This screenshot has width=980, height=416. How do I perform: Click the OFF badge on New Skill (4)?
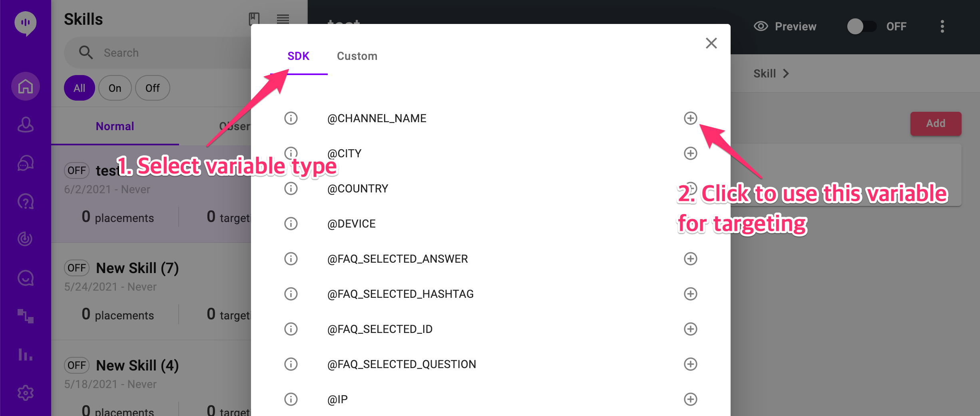[77, 365]
